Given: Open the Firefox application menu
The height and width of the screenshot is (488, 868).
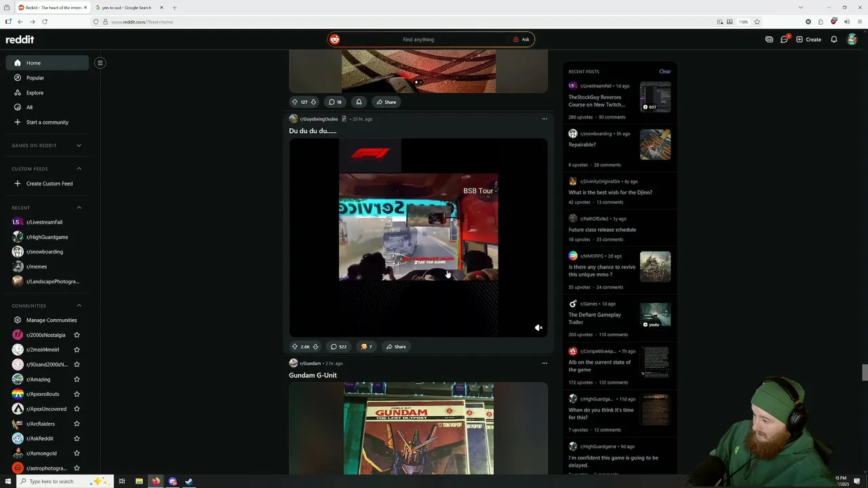Looking at the screenshot, I should 859,22.
